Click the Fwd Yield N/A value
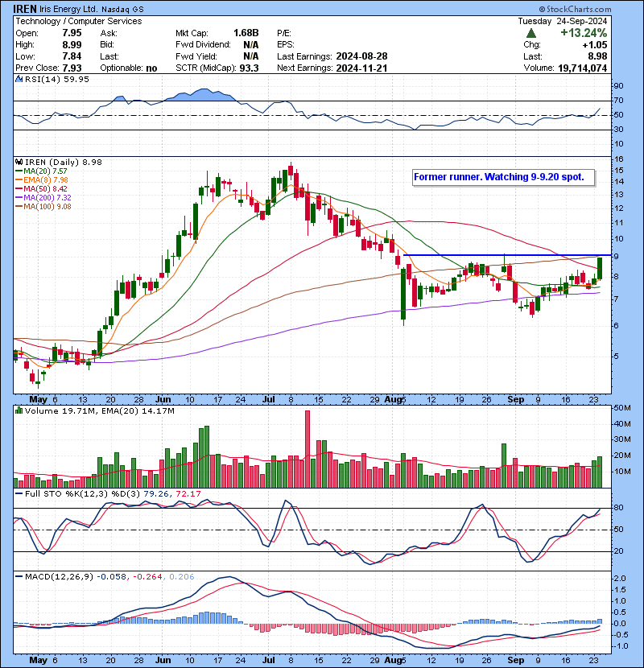Viewport: 644px width, 668px height. click(x=251, y=56)
